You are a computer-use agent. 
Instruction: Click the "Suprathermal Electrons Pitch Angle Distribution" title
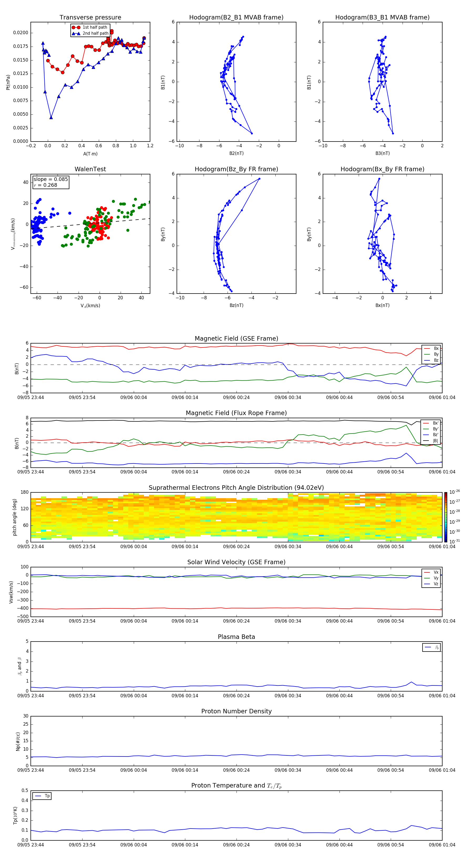pyautogui.click(x=236, y=488)
